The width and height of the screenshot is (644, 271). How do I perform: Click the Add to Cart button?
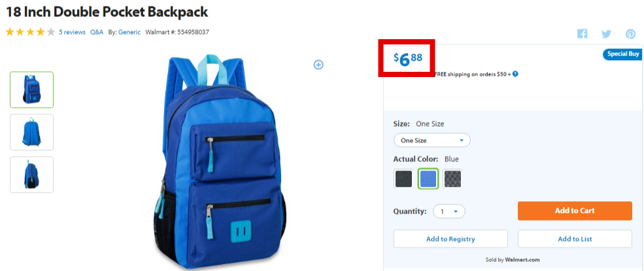point(575,211)
